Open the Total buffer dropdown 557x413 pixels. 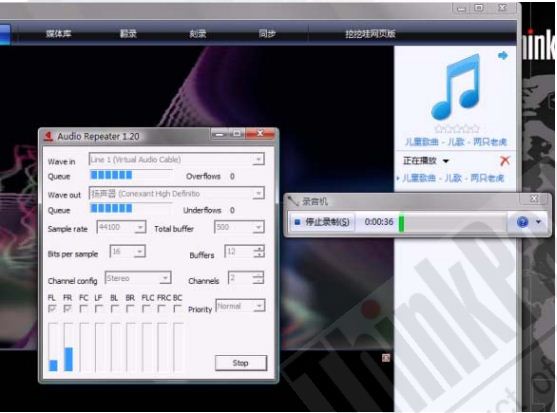(x=258, y=227)
